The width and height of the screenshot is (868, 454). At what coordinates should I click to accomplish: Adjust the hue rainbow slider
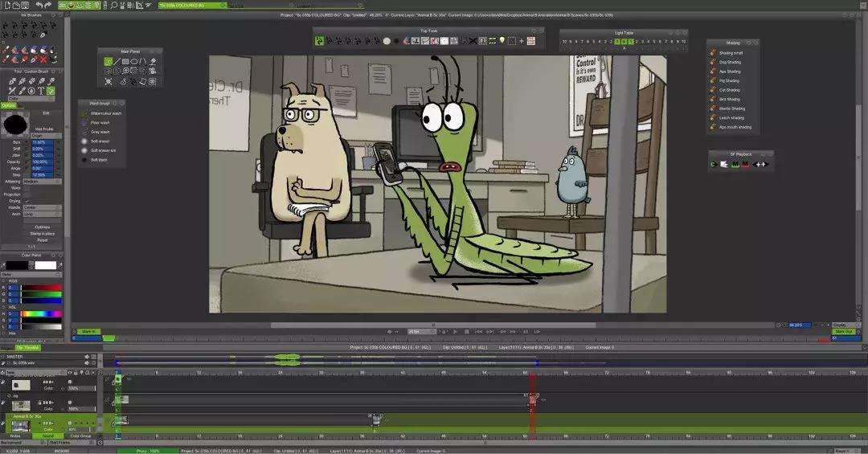42,314
